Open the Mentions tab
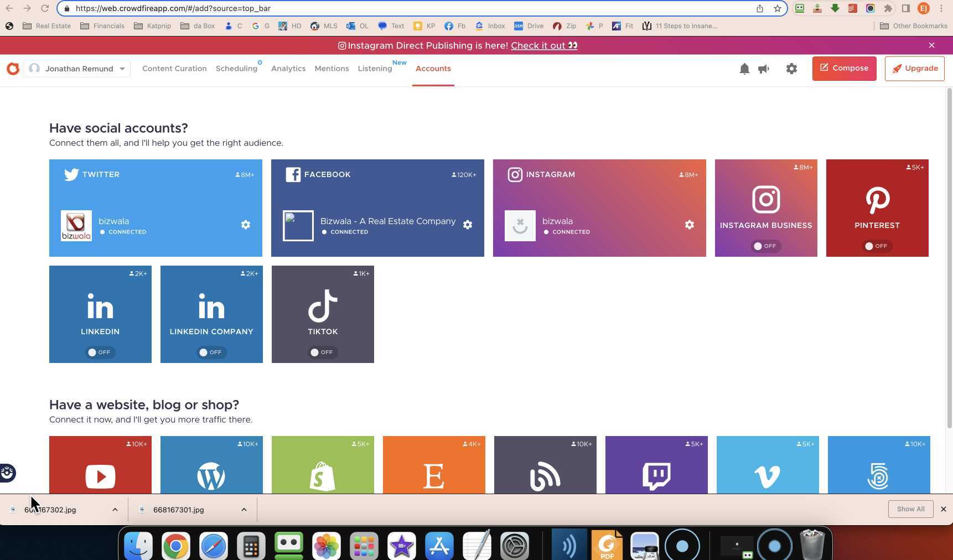The height and width of the screenshot is (560, 953). pyautogui.click(x=332, y=69)
